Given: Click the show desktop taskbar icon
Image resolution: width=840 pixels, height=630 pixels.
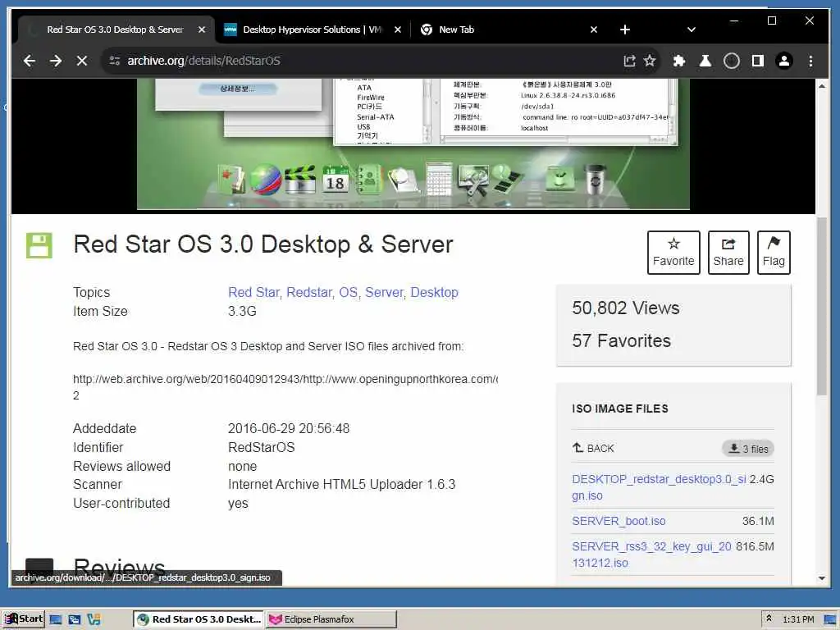Looking at the screenshot, I should [56, 619].
